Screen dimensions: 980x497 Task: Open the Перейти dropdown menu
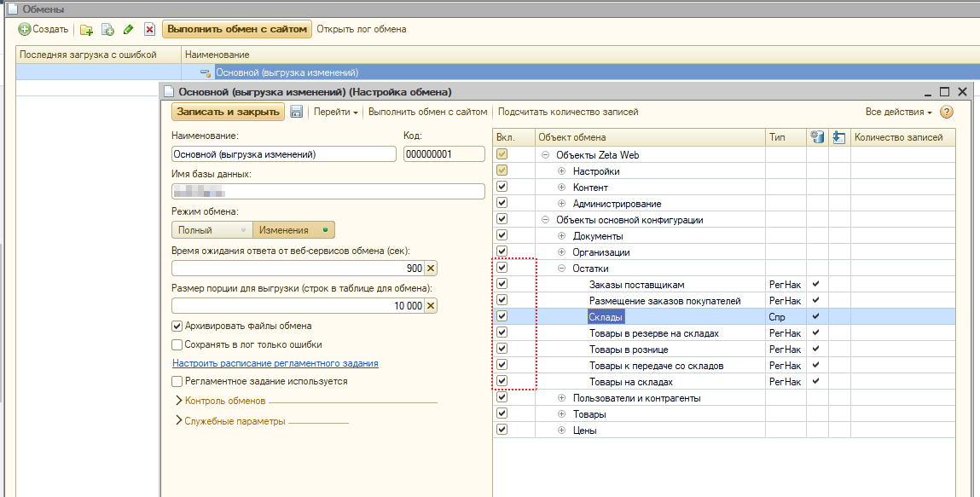(x=336, y=113)
